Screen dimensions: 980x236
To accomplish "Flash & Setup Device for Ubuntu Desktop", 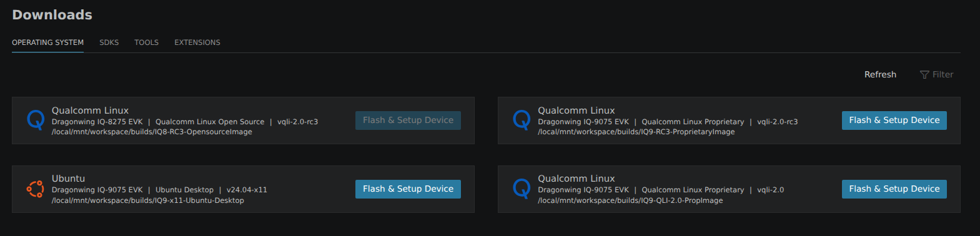I will coord(408,189).
